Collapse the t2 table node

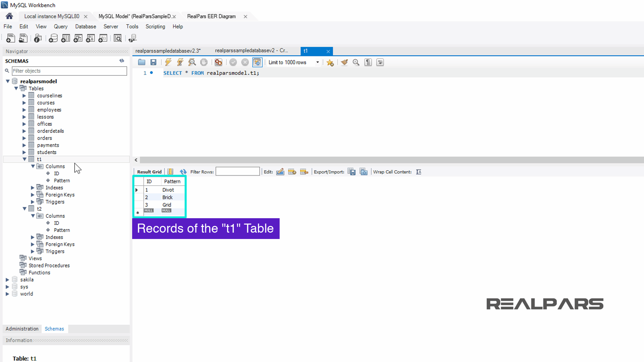point(24,208)
